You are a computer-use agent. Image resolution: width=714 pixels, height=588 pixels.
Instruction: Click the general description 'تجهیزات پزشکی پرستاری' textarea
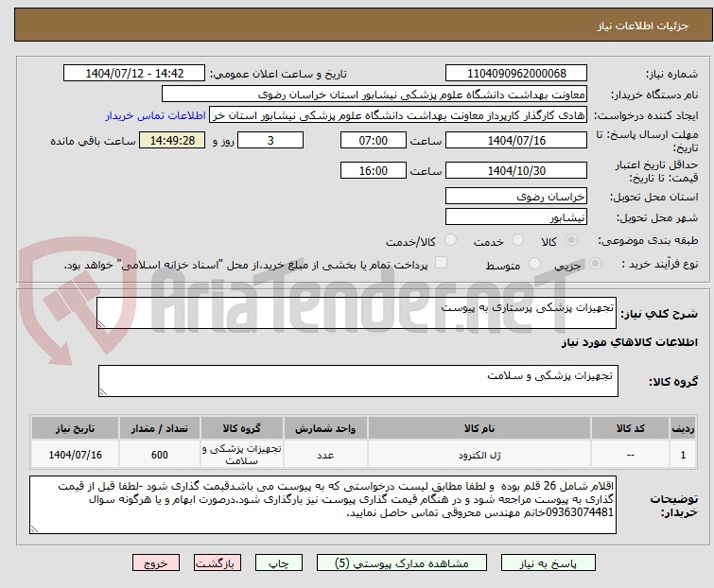(x=357, y=313)
